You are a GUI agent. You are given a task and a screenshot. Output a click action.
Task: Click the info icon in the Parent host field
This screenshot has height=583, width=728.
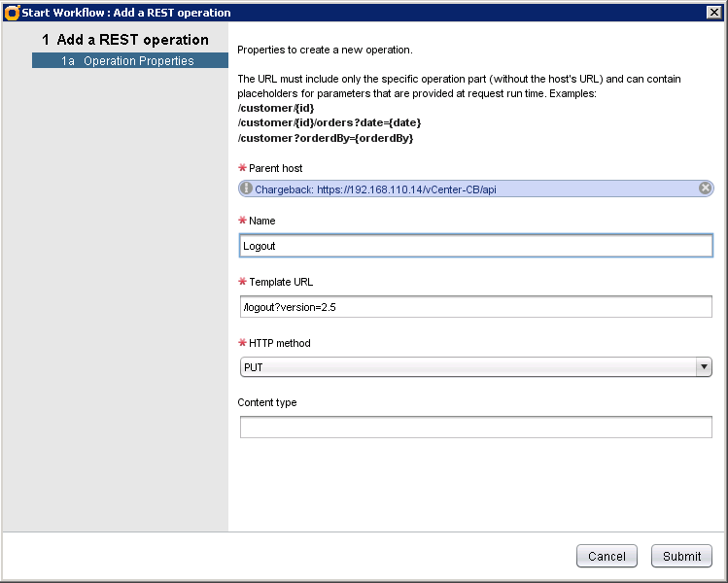pos(246,189)
